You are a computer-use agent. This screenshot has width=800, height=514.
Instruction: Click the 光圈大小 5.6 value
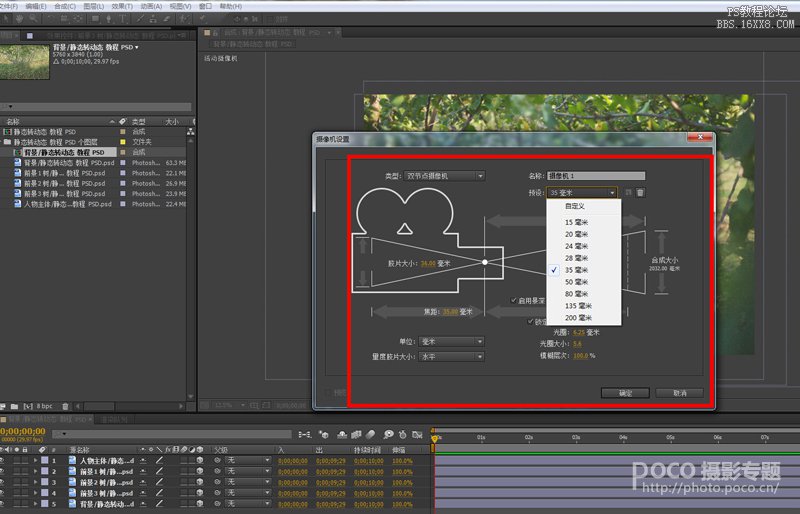pyautogui.click(x=578, y=344)
